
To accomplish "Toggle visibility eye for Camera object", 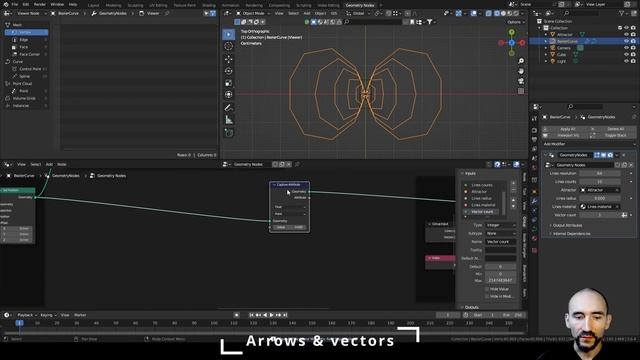I will 626,48.
